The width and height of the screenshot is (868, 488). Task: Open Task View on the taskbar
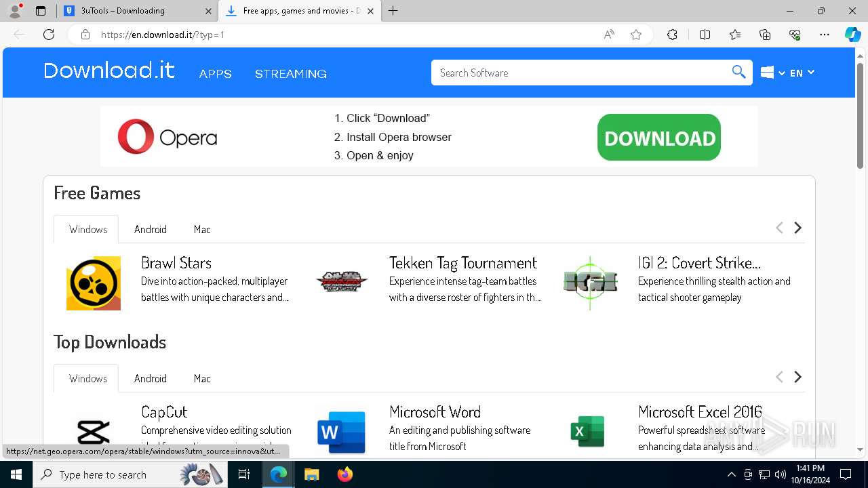coord(244,474)
